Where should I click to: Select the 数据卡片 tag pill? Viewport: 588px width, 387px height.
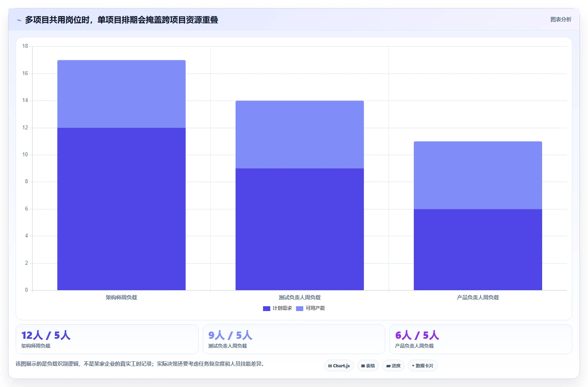pyautogui.click(x=423, y=366)
